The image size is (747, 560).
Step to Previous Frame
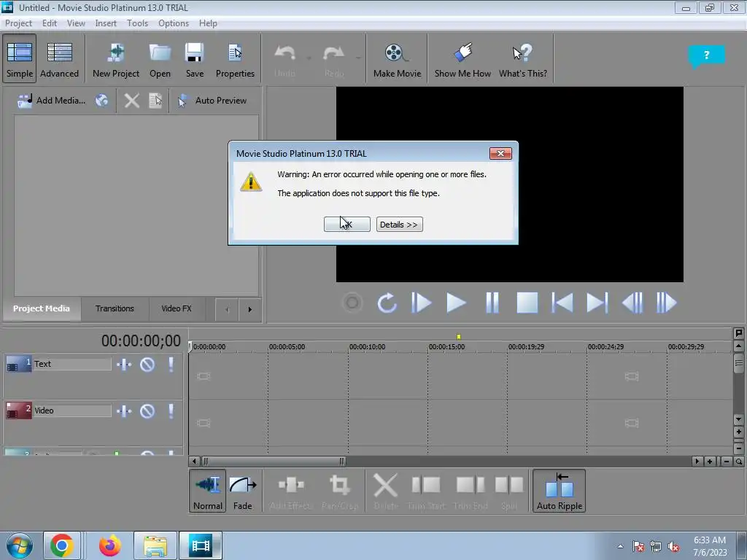pos(632,303)
